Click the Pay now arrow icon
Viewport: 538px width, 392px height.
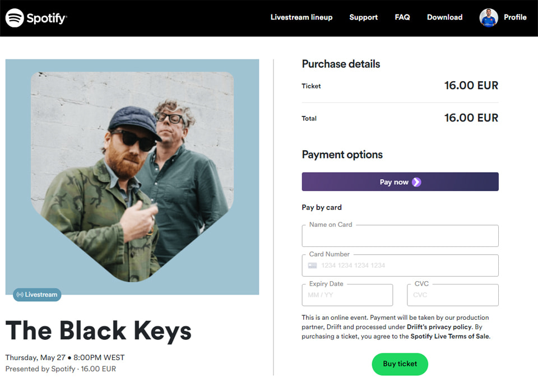[x=416, y=182]
